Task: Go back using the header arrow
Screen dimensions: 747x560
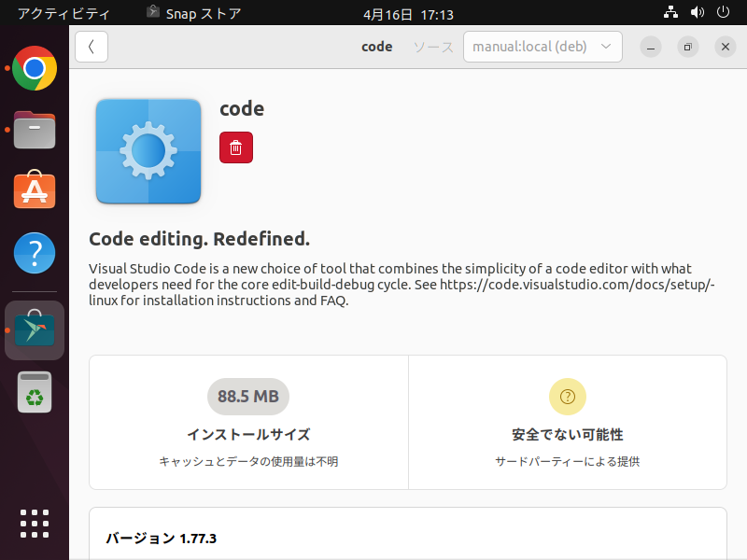Action: point(92,47)
